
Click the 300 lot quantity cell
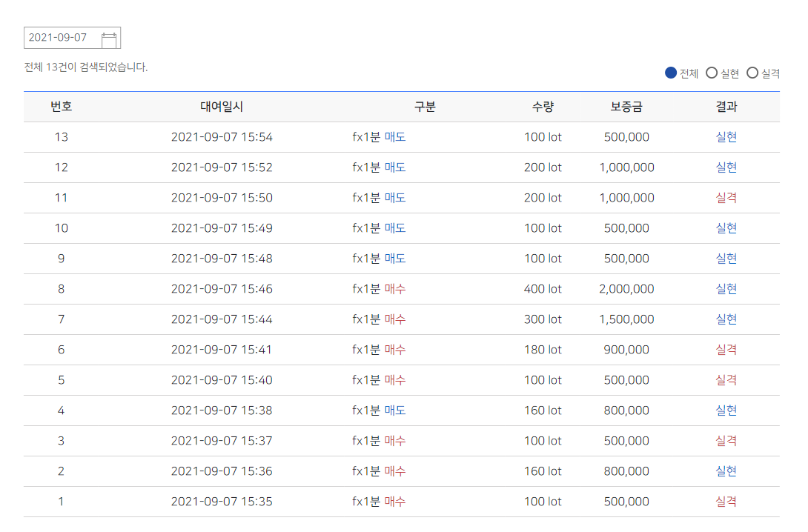click(x=543, y=319)
